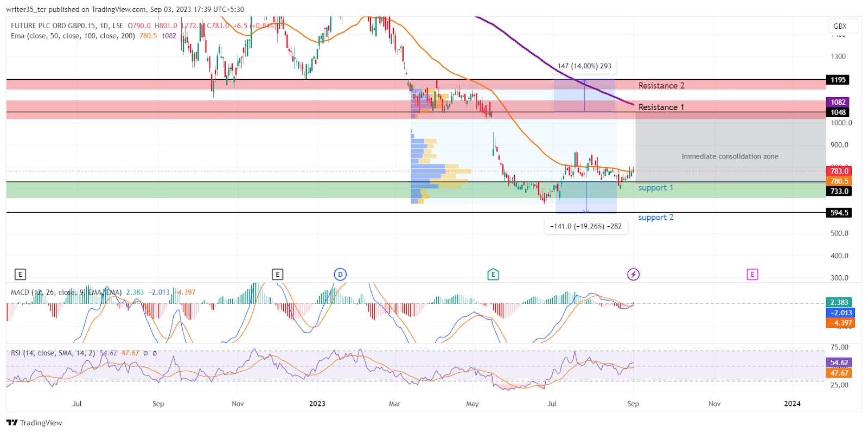Image resolution: width=868 pixels, height=433 pixels.
Task: Click the support 2 text label
Action: tap(656, 218)
